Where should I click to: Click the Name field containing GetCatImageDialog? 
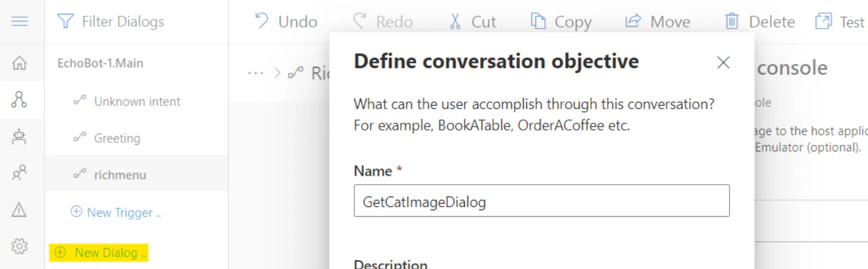pos(542,200)
